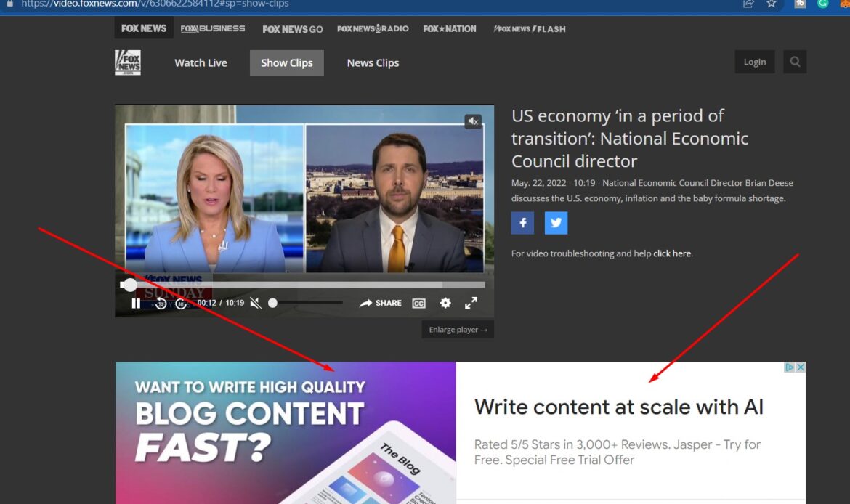Image resolution: width=850 pixels, height=504 pixels.
Task: Click the video progress bar
Action: [x=302, y=285]
